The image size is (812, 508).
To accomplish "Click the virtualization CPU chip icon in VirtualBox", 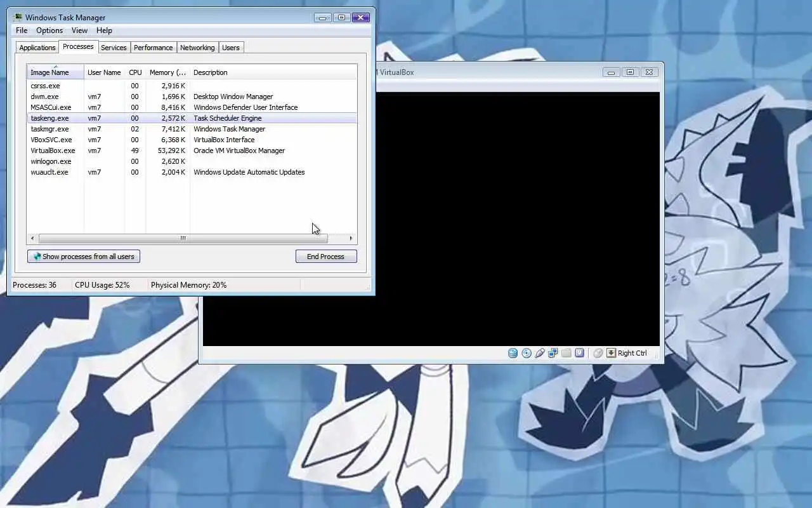I will pyautogui.click(x=580, y=353).
